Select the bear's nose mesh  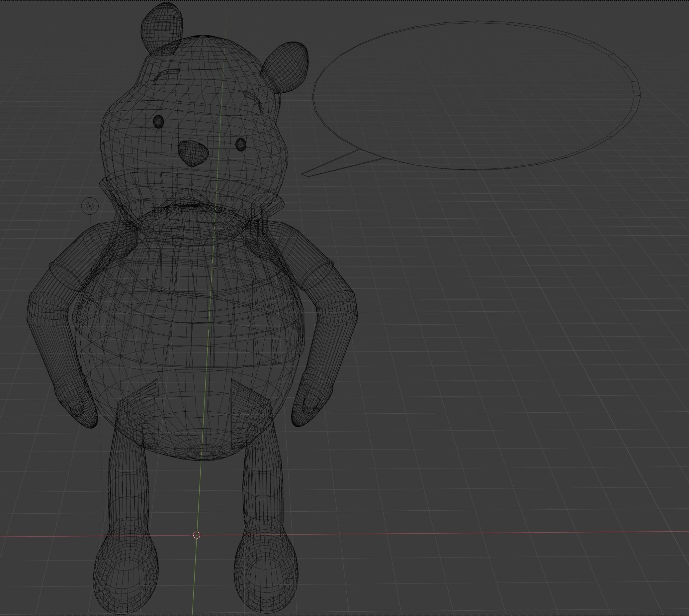(x=193, y=153)
